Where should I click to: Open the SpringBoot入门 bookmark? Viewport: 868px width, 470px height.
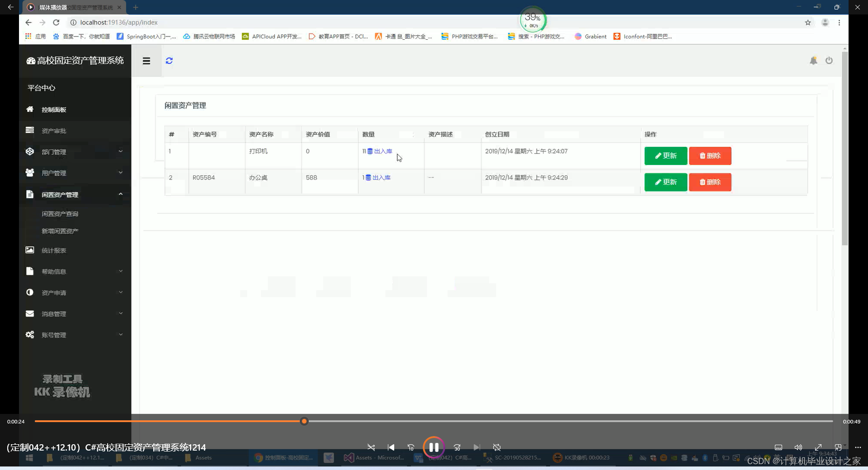[146, 37]
